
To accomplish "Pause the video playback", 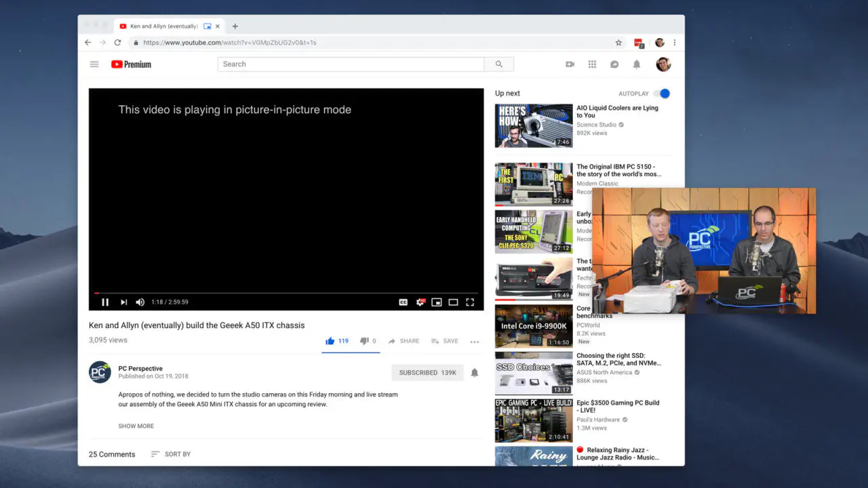I will point(105,302).
